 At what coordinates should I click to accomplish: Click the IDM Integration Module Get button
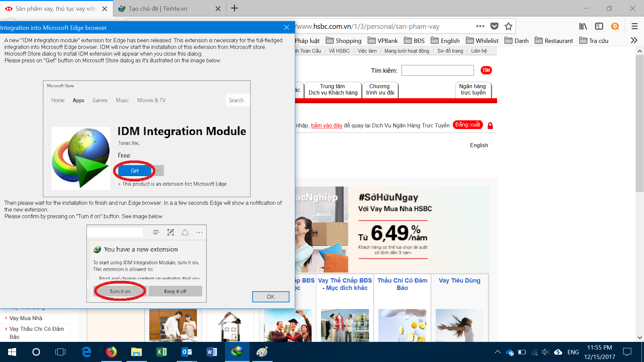(135, 171)
